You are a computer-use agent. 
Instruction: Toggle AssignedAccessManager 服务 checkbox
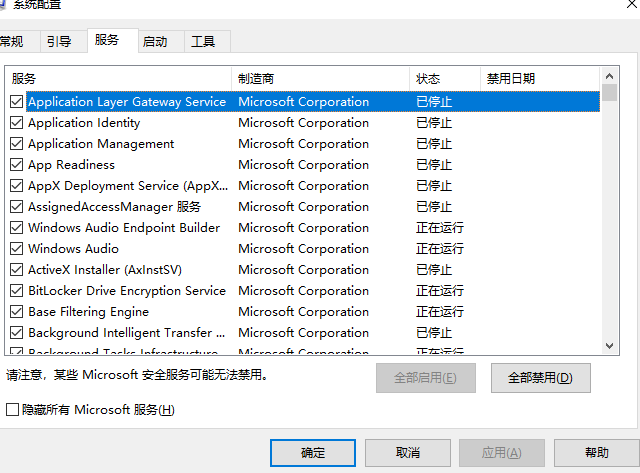[16, 207]
